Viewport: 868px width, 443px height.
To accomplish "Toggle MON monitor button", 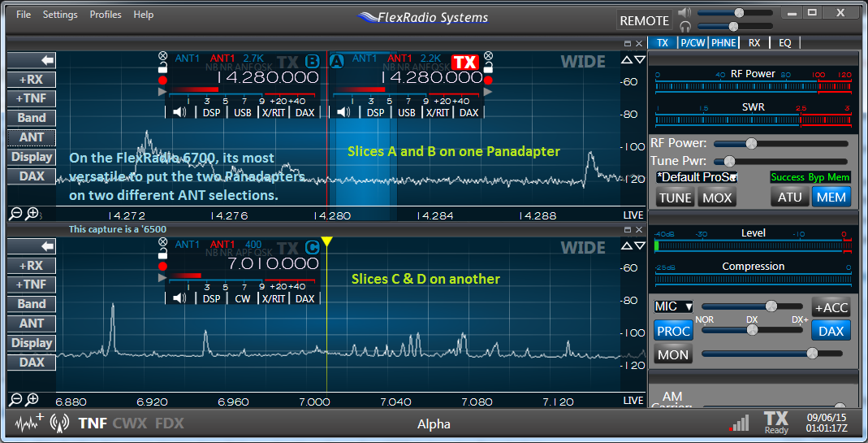I will (673, 355).
